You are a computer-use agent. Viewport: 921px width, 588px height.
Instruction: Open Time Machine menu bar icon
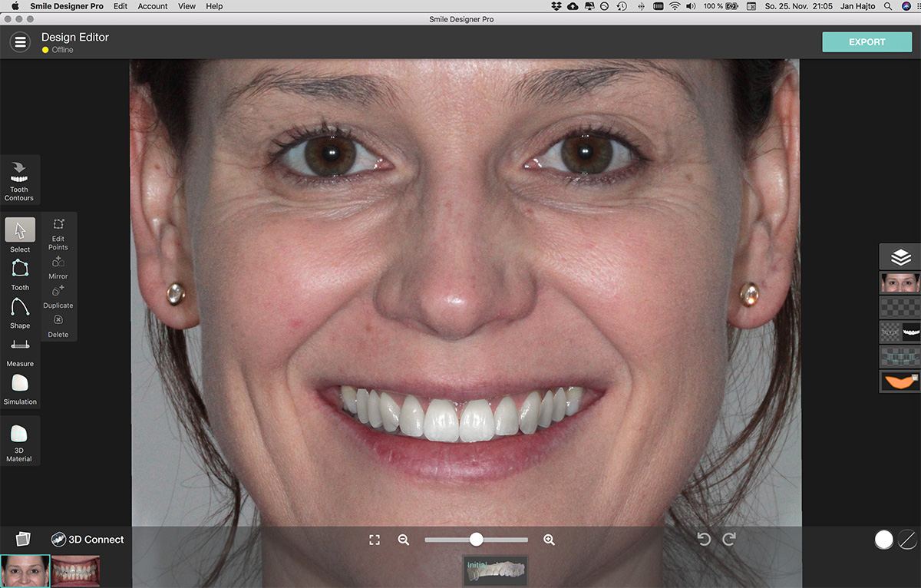pyautogui.click(x=621, y=6)
